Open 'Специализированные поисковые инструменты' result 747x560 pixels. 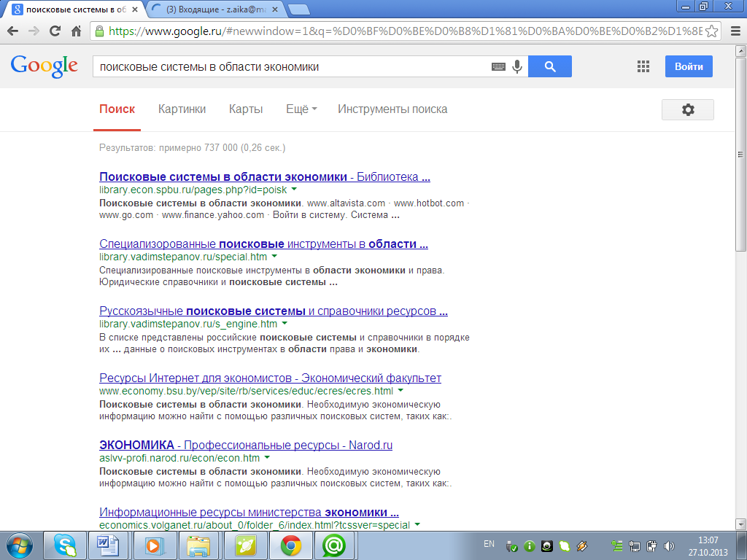(x=263, y=244)
